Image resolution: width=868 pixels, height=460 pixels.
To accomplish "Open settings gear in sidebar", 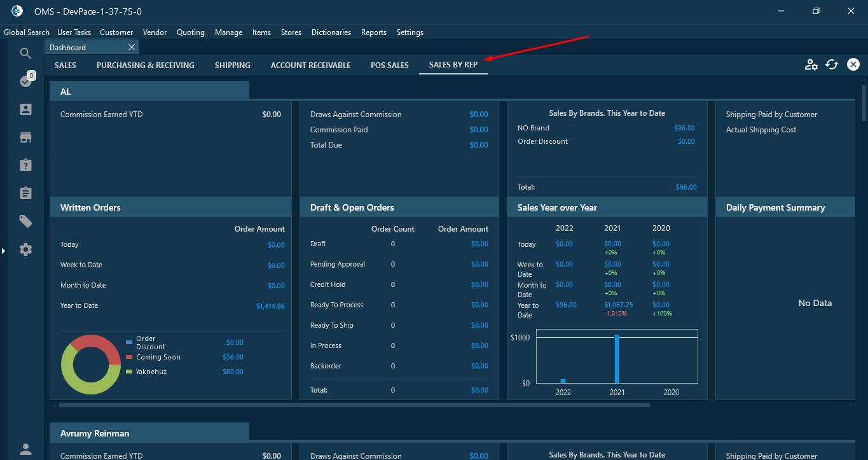I will (x=25, y=249).
